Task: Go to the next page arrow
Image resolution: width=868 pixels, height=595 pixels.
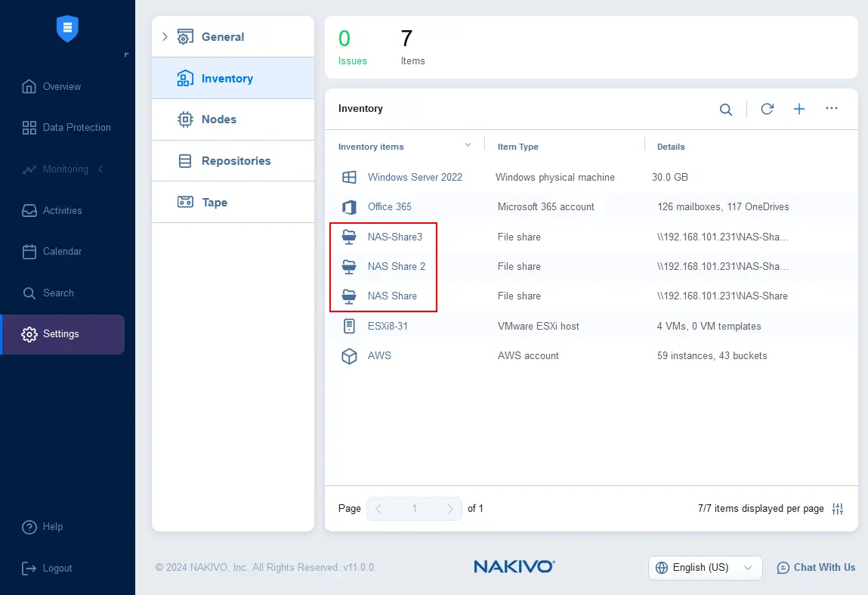Action: [449, 509]
